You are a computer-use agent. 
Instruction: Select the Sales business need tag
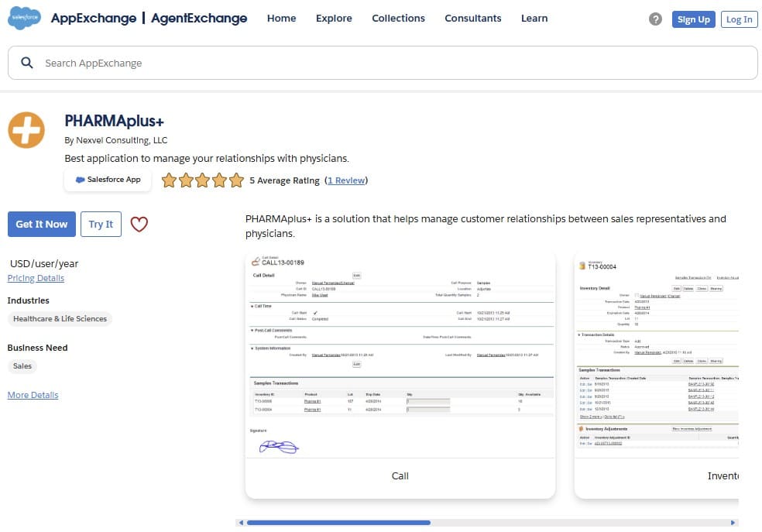22,366
